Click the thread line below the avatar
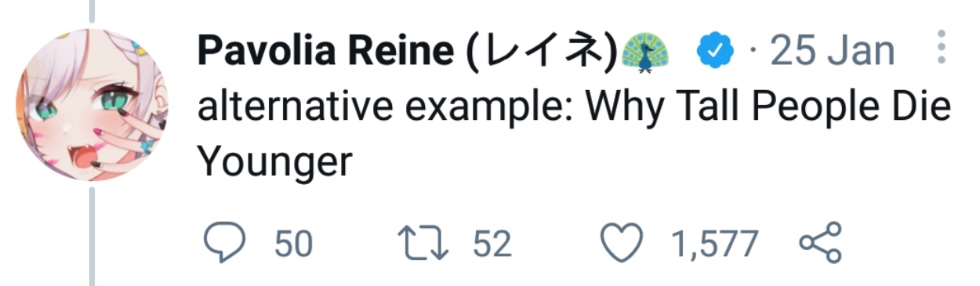This screenshot has width=980, height=286. [92, 235]
